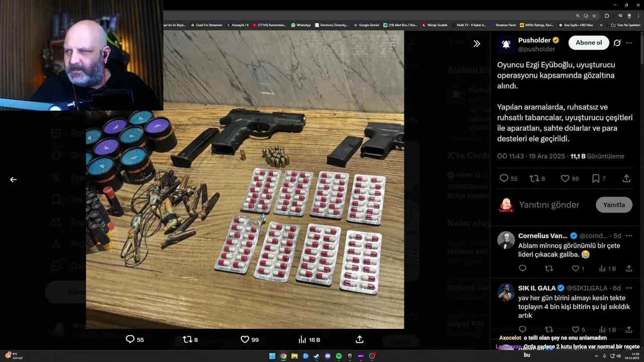Viewport: 644px width, 362px height.
Task: Star this page in the address bar
Action: point(594,16)
